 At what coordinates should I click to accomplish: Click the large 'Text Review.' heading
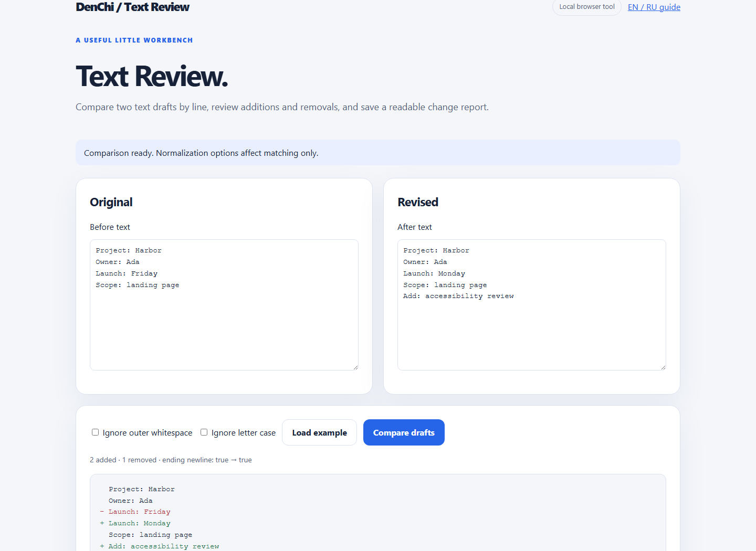[x=152, y=76]
